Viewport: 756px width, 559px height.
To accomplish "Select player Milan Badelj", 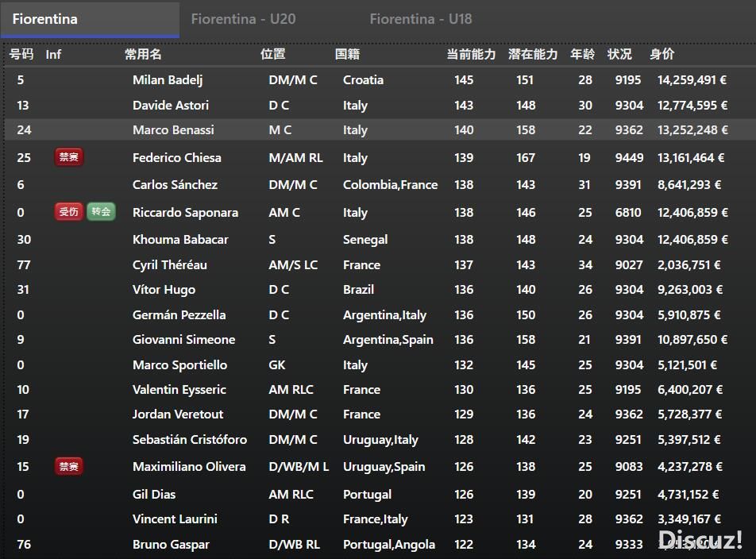I will point(168,80).
